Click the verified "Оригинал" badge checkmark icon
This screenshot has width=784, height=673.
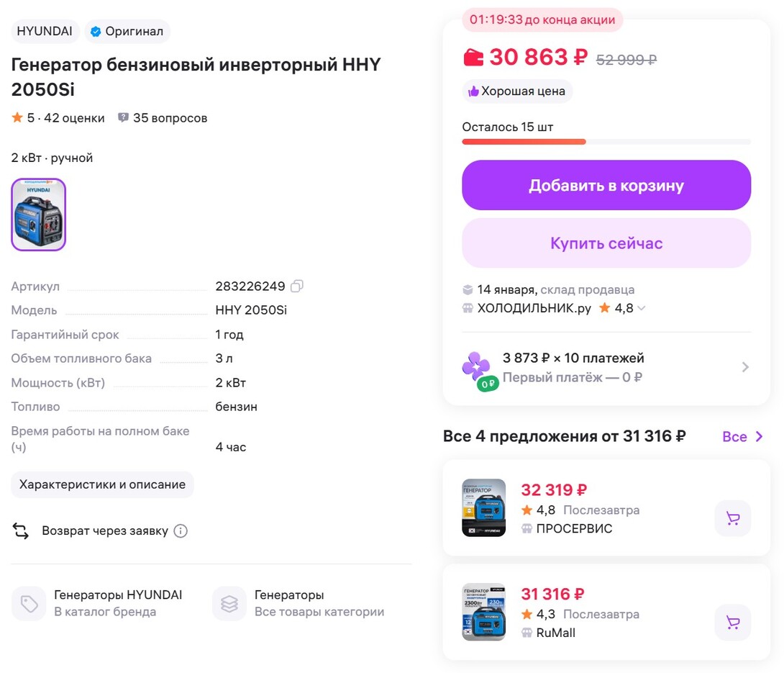click(x=94, y=31)
